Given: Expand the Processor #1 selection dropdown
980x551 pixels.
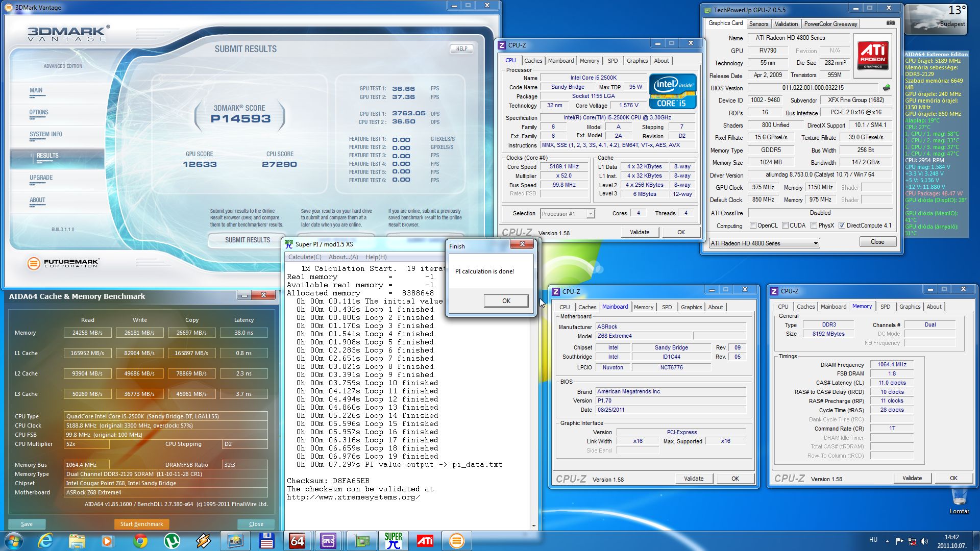Looking at the screenshot, I should (x=590, y=214).
